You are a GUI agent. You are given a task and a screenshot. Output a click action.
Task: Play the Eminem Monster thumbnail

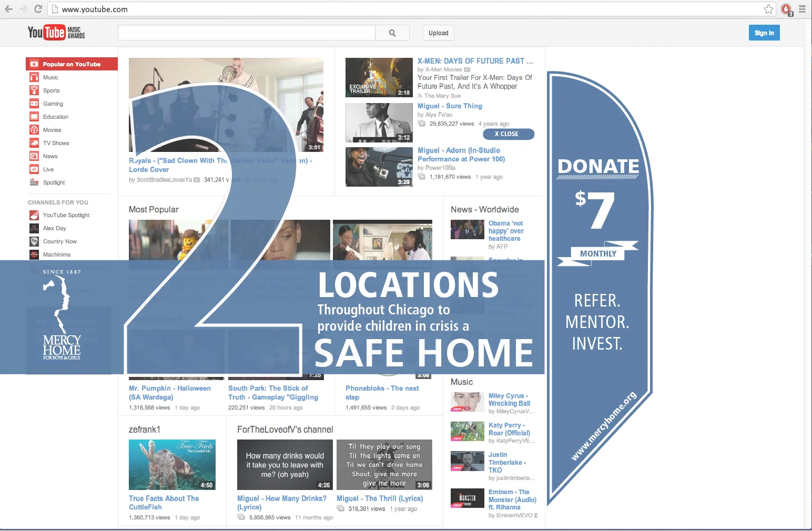(x=468, y=498)
